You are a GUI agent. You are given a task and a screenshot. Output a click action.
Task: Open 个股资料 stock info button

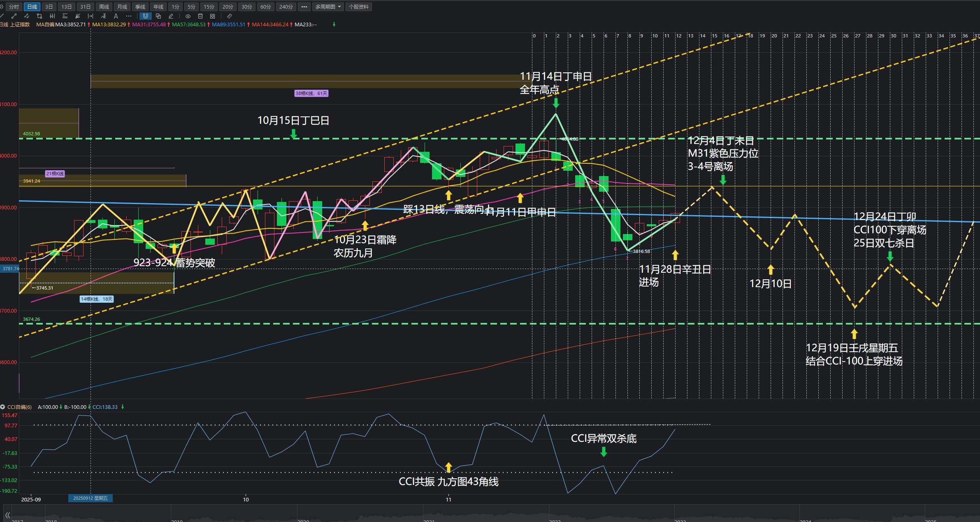coord(359,7)
